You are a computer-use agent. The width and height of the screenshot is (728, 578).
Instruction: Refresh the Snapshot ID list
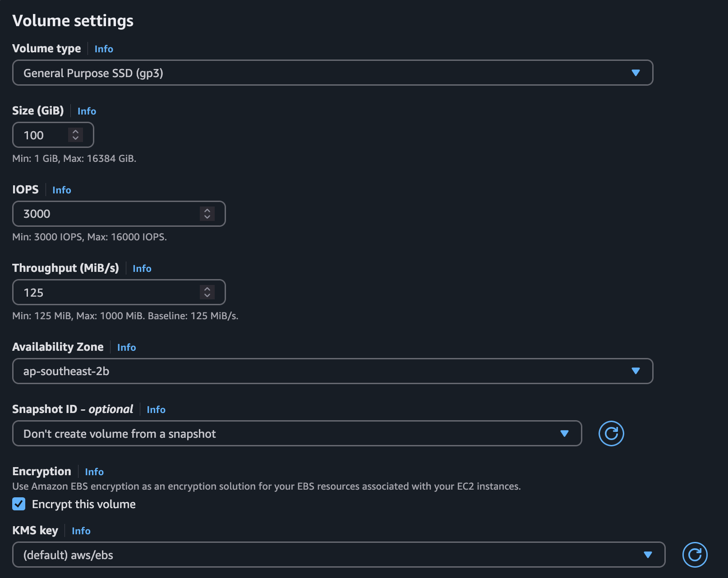[611, 433]
